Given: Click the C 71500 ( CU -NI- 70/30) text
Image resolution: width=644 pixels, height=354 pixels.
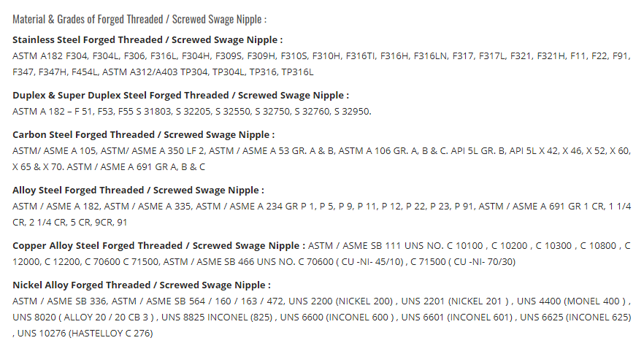Looking at the screenshot, I should [463, 261].
